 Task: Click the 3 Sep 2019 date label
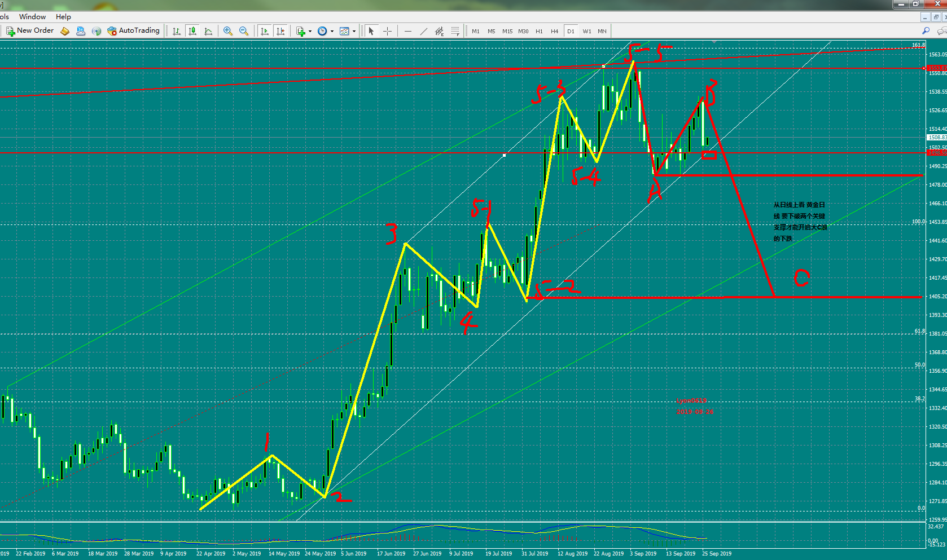(643, 554)
